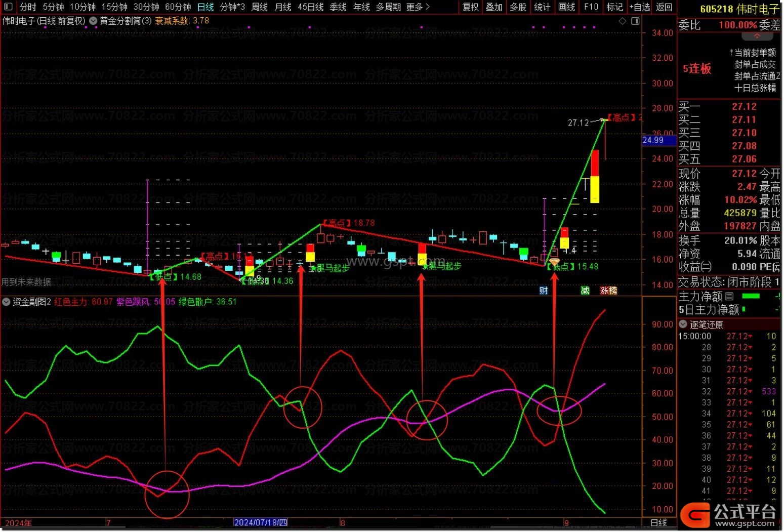This screenshot has height=532, width=784.
Task: Click the 多股 multi-stock button
Action: [x=518, y=7]
